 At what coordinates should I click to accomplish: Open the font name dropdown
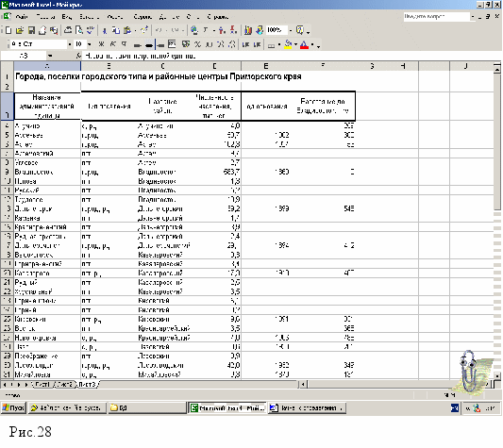[70, 44]
